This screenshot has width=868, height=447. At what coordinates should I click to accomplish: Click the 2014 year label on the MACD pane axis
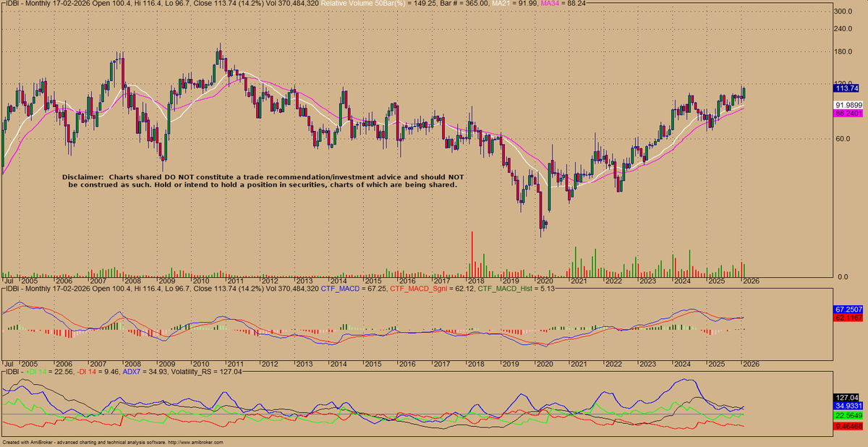[x=339, y=363]
